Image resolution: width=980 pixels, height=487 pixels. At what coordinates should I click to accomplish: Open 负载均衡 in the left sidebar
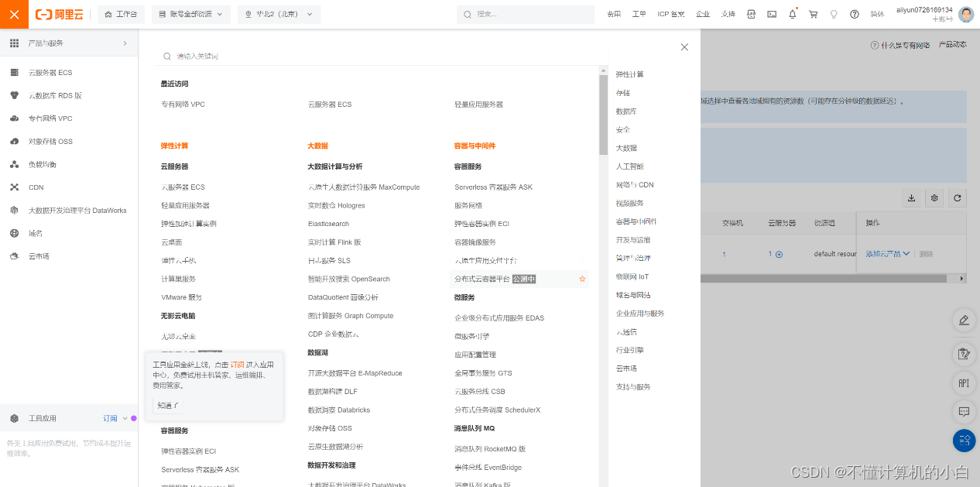point(43,164)
